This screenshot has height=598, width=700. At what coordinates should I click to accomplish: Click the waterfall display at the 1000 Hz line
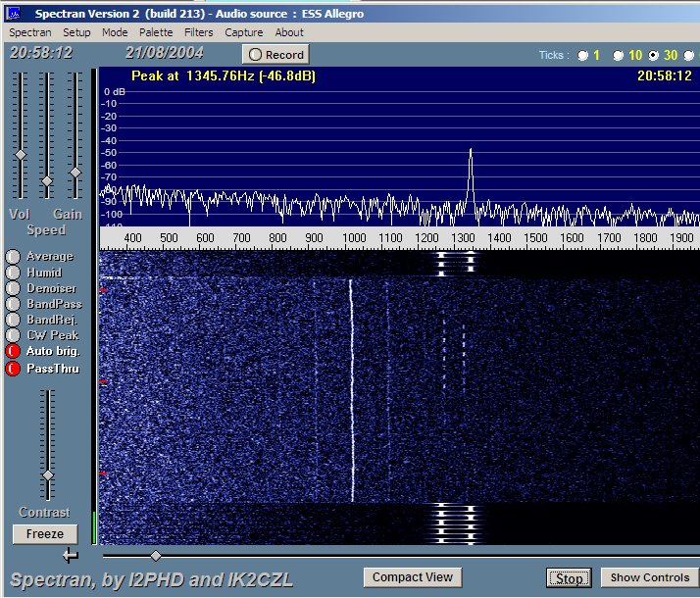[x=352, y=392]
